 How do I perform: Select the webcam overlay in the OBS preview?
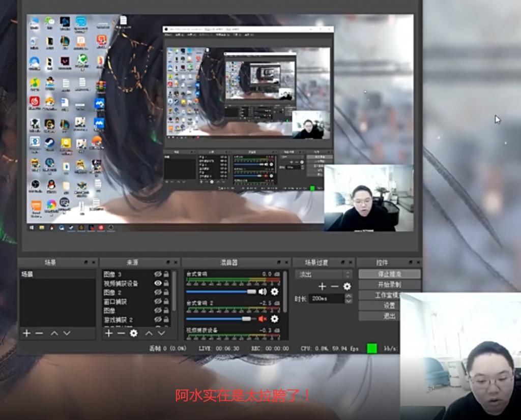(x=368, y=198)
